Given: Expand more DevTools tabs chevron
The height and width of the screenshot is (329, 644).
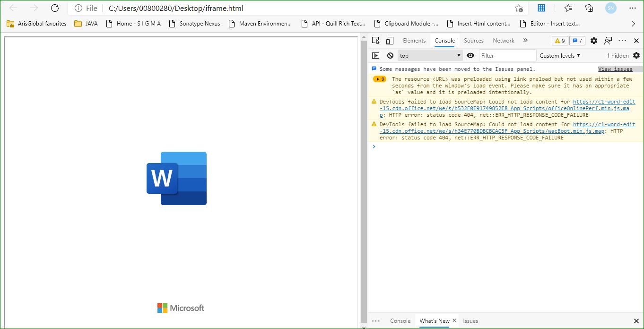Looking at the screenshot, I should 525,41.
